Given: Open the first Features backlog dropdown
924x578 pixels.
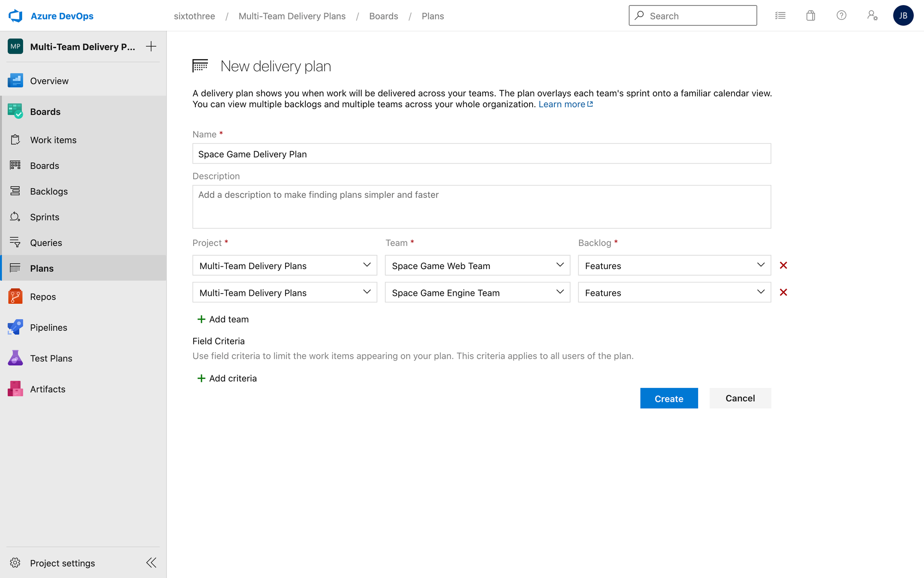Looking at the screenshot, I should pos(674,265).
